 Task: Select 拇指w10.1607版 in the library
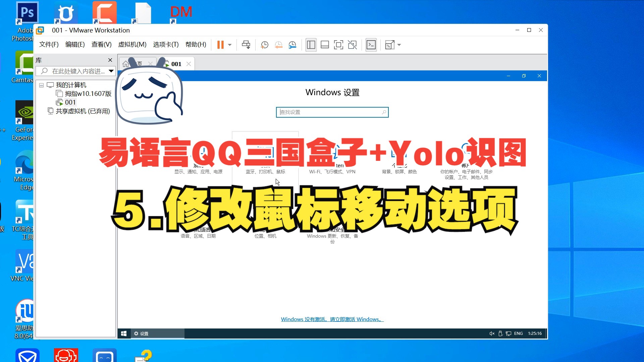click(x=88, y=94)
